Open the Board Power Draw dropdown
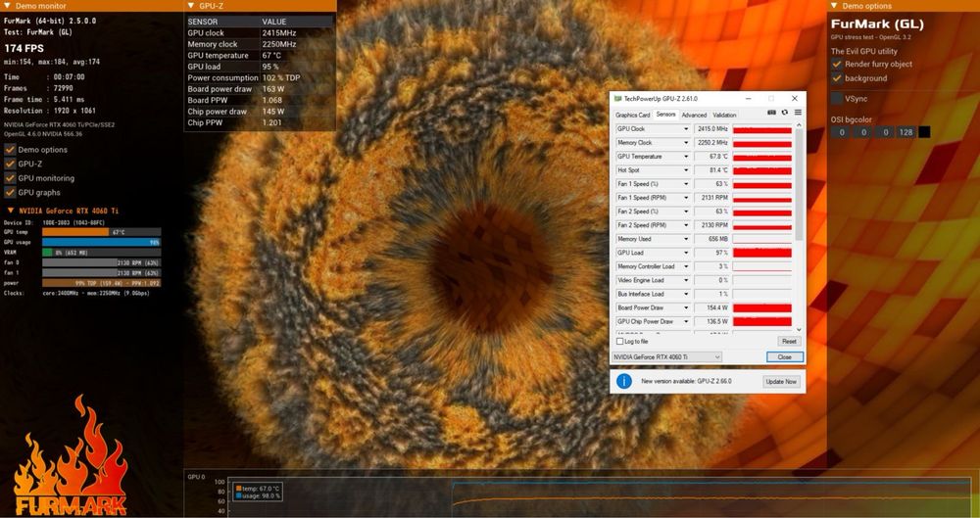This screenshot has height=518, width=980. [x=686, y=307]
